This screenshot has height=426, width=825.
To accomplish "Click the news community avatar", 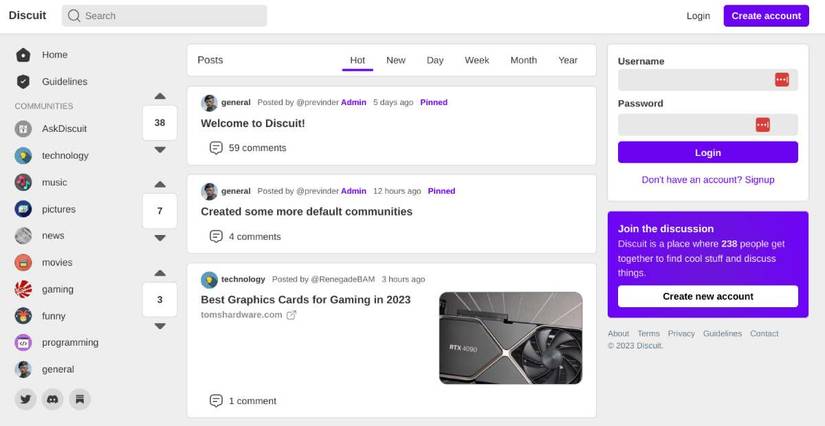I will coord(23,236).
